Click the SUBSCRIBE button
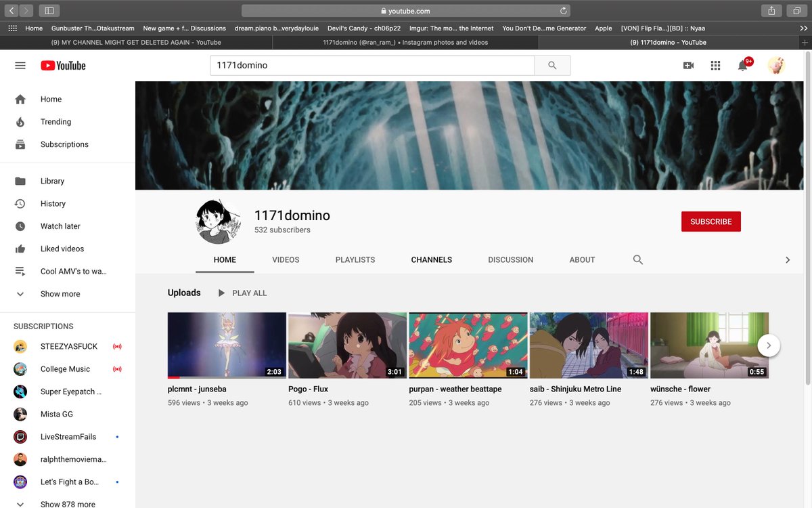This screenshot has width=812, height=508. coord(711,221)
